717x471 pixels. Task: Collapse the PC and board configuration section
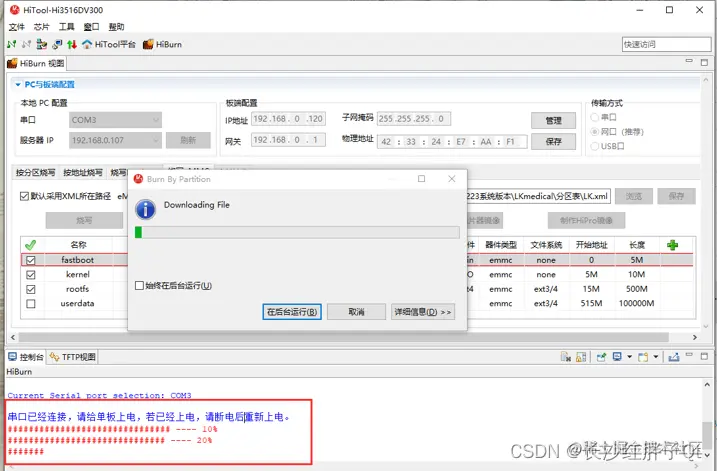pyautogui.click(x=18, y=85)
